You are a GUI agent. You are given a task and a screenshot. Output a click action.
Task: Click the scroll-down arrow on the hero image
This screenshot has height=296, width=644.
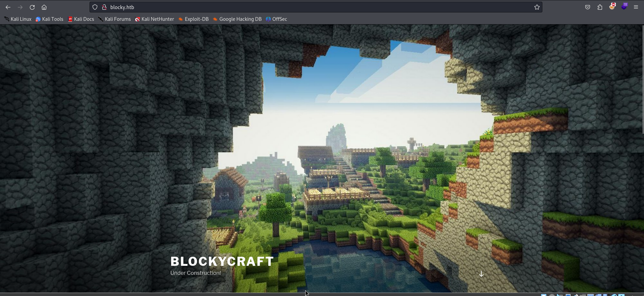coord(481,274)
